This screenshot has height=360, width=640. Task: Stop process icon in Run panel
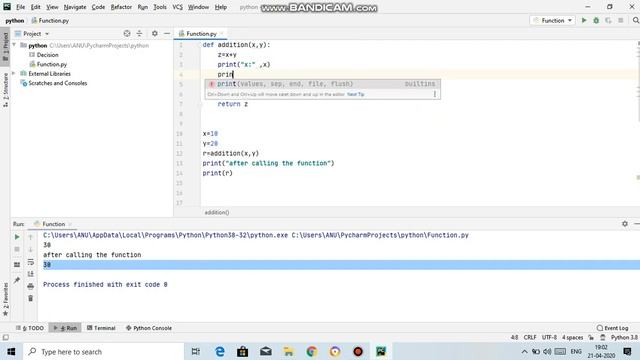(17, 249)
